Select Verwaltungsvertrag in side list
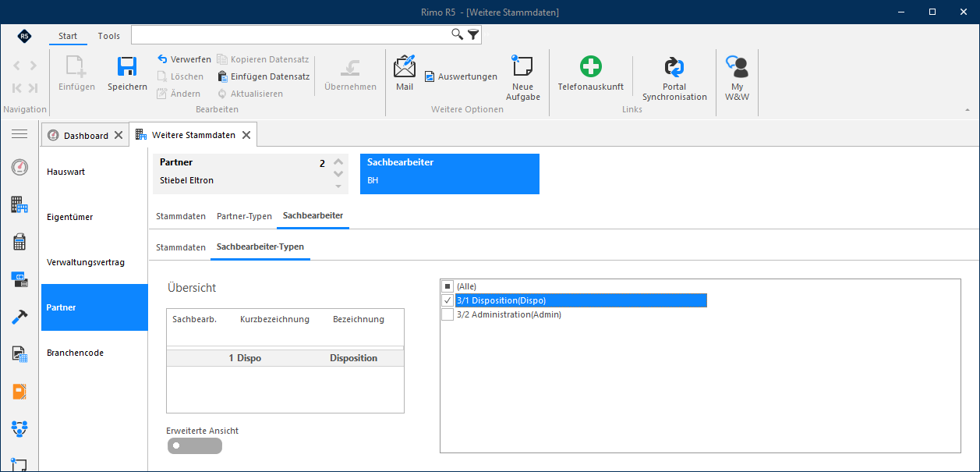The image size is (980, 472). click(94, 262)
